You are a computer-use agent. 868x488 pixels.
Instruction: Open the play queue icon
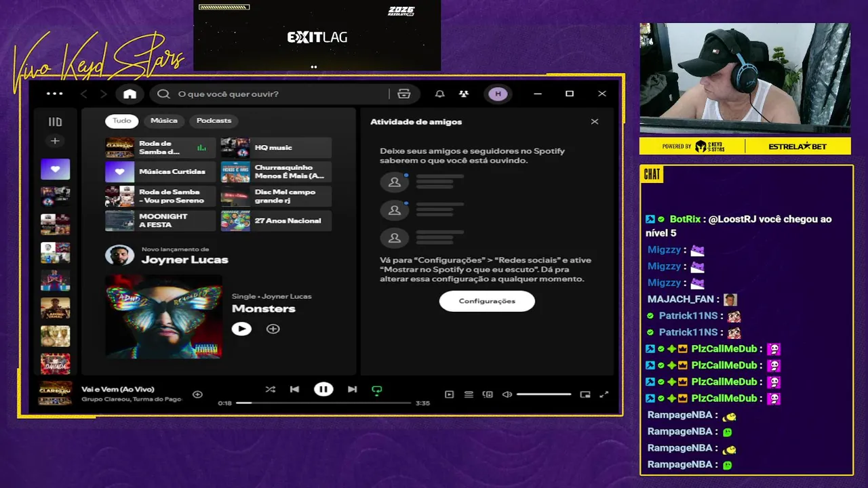coord(469,394)
